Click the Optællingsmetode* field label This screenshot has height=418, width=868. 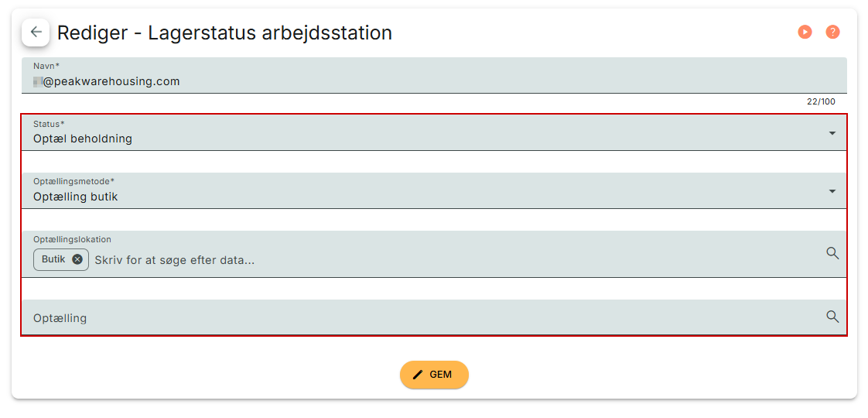tap(73, 181)
